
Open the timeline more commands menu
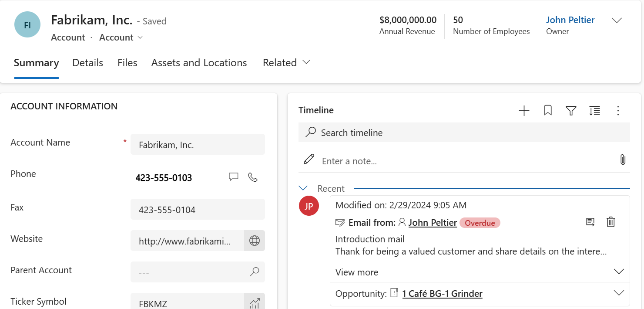pyautogui.click(x=618, y=111)
